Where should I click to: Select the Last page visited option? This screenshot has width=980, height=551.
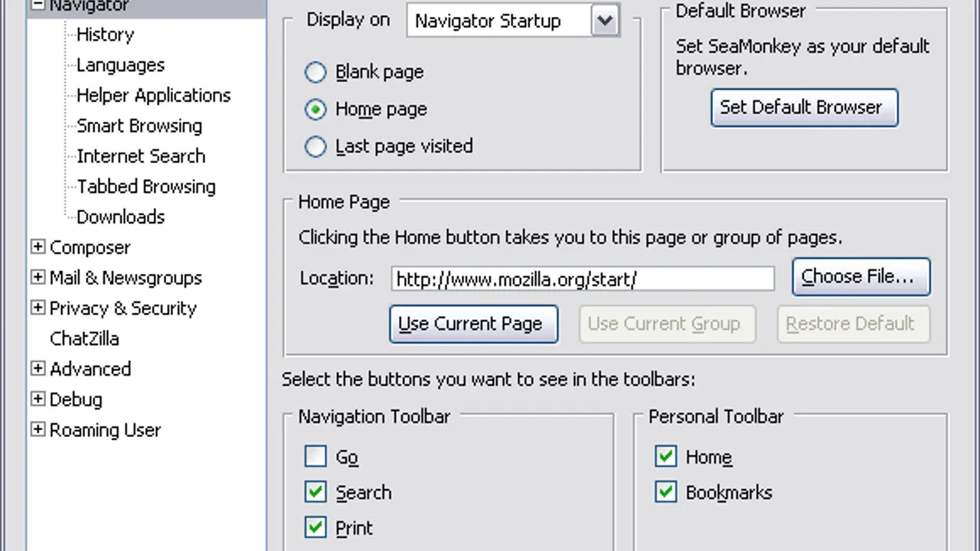click(315, 146)
